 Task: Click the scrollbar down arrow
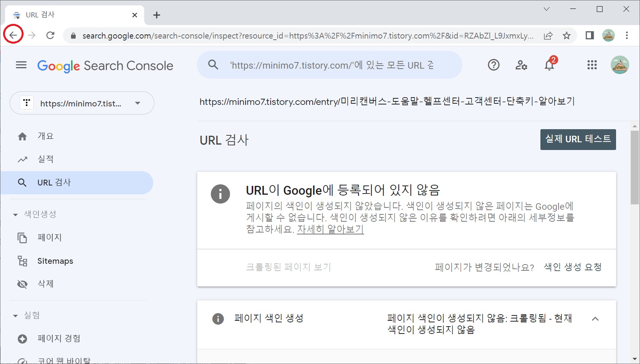[635, 359]
